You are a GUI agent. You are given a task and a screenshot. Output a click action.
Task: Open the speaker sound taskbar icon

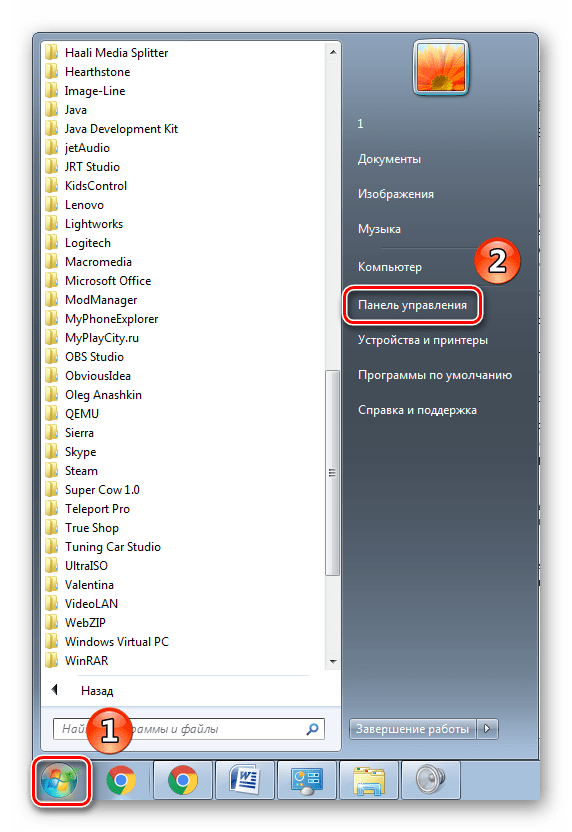coord(430,781)
